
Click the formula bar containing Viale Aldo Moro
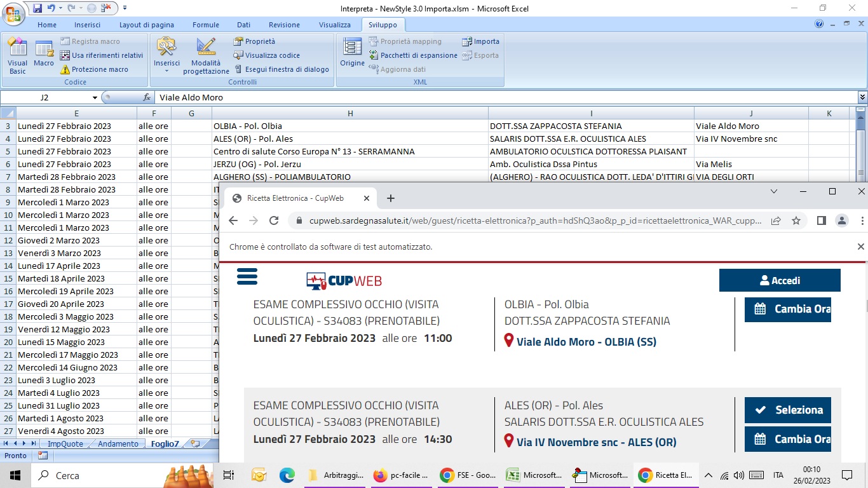(505, 97)
